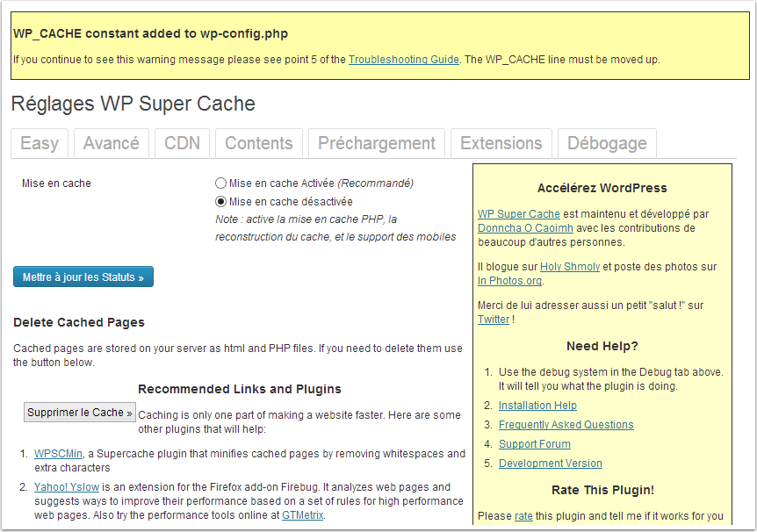Click the Accélérez WordPress heading
Viewport: 757px width, 532px height.
click(x=602, y=188)
